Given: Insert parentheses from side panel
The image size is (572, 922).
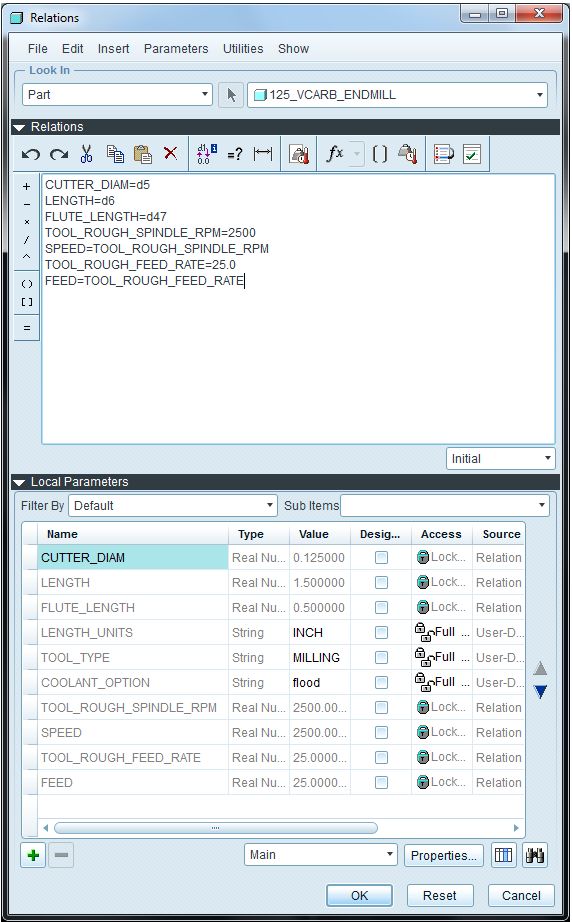Looking at the screenshot, I should [26, 284].
